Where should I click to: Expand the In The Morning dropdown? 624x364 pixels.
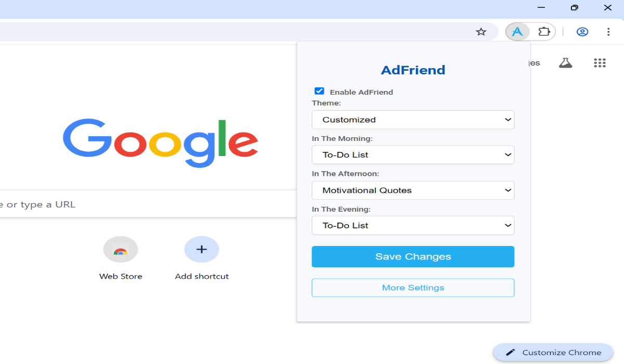click(412, 154)
